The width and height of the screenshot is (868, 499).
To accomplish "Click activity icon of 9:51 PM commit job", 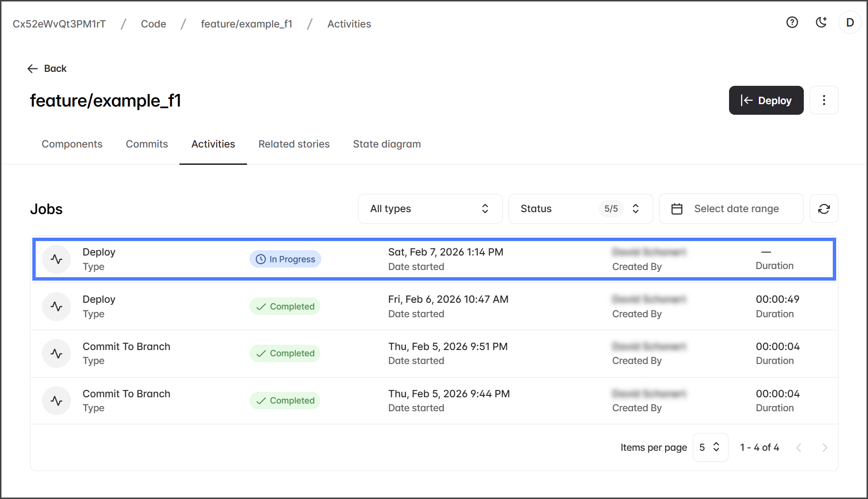I will coord(56,353).
